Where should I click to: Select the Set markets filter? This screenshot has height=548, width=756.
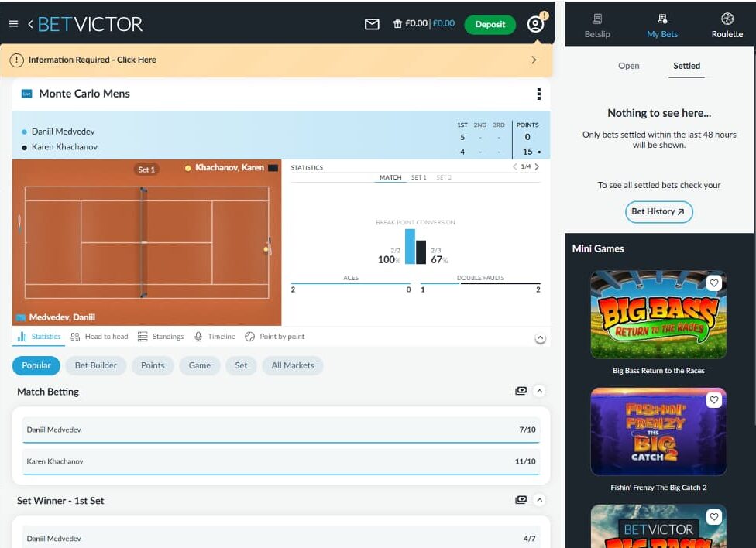click(241, 365)
